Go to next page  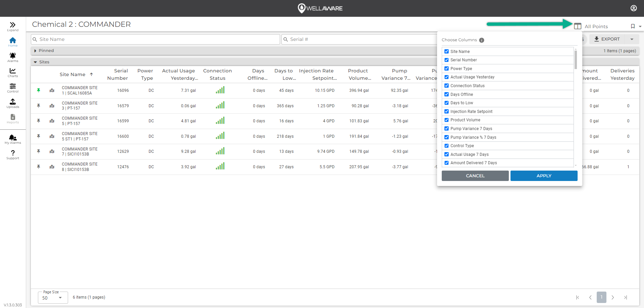point(613,297)
